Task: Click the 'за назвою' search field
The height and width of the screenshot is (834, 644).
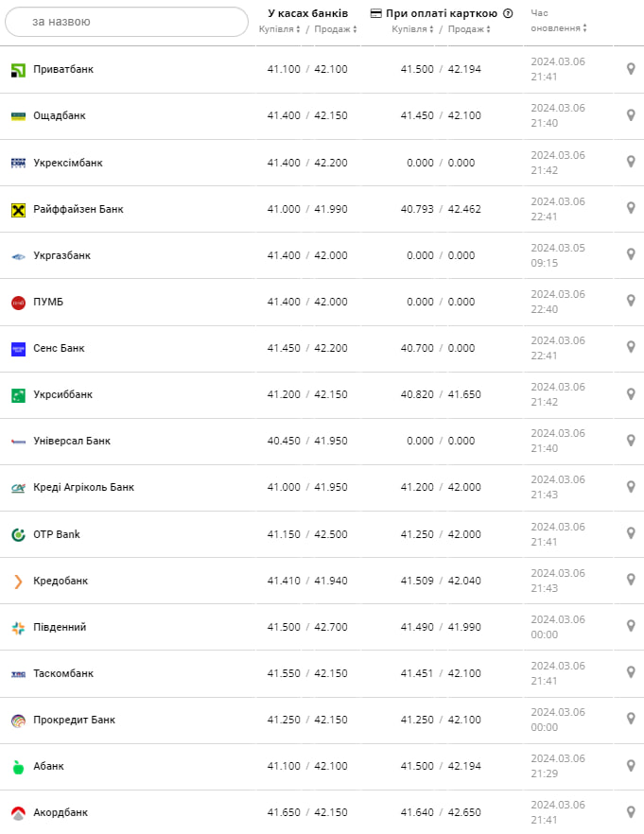Action: (x=127, y=21)
